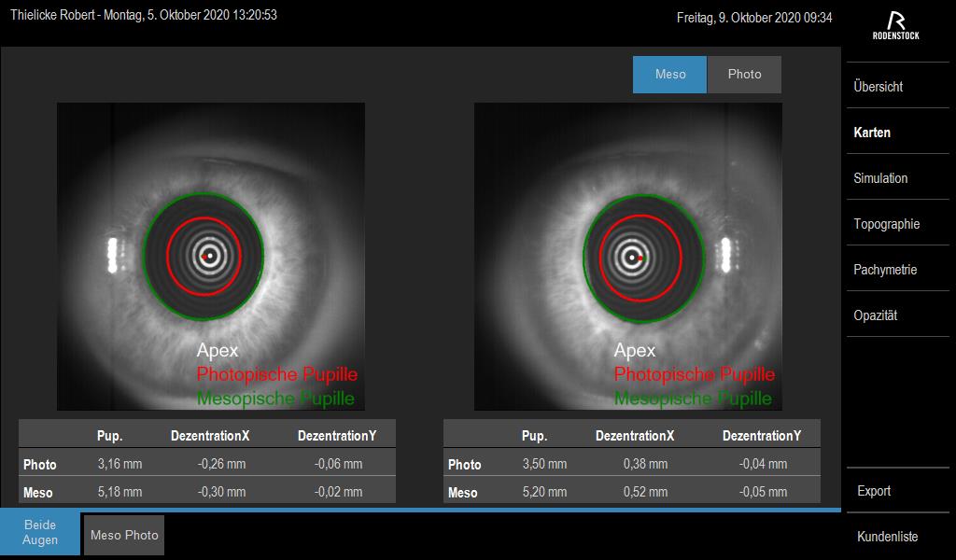956x560 pixels.
Task: Switch to the Photo view toggle
Action: click(744, 75)
